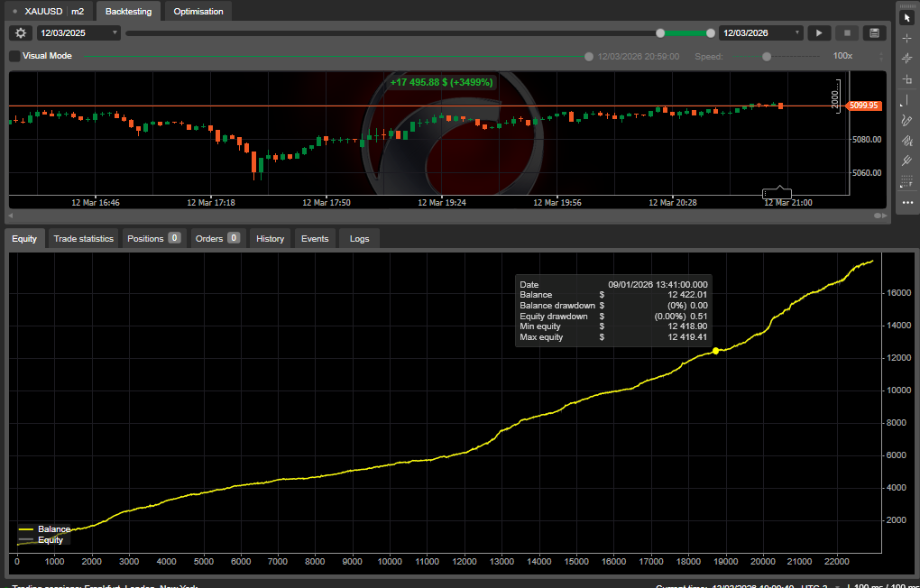
Task: Stop the backtest playback
Action: coord(846,32)
